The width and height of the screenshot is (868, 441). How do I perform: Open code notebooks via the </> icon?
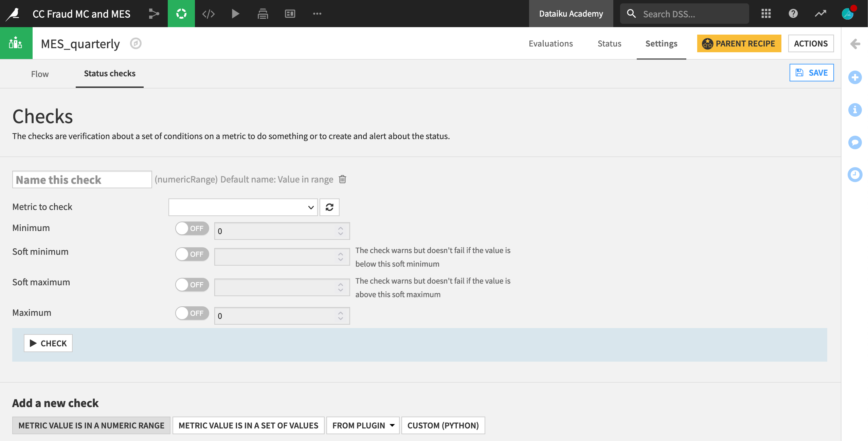[x=208, y=14]
